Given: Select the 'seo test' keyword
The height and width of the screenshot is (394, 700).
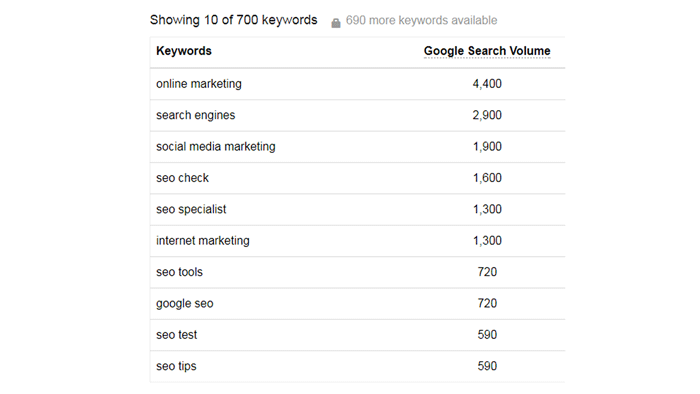Looking at the screenshot, I should (x=176, y=335).
